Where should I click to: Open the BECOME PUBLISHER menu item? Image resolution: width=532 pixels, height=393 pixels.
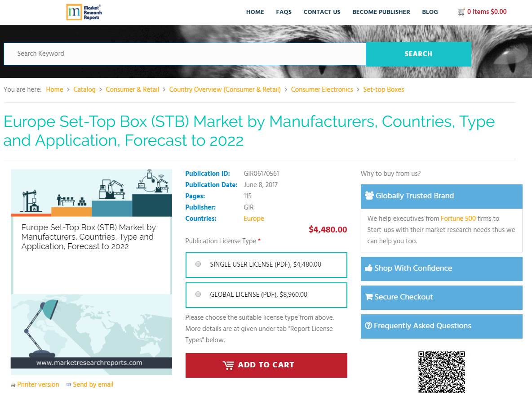point(381,12)
